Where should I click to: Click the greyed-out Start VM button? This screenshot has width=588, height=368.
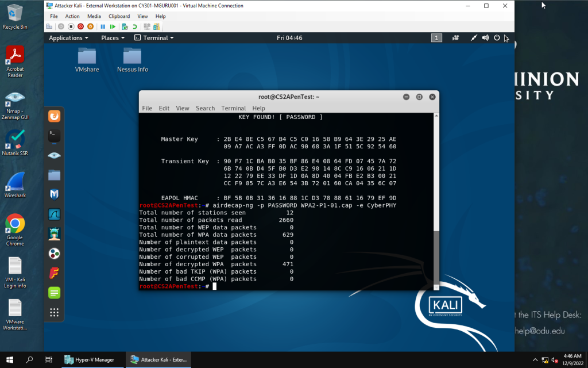pos(61,26)
